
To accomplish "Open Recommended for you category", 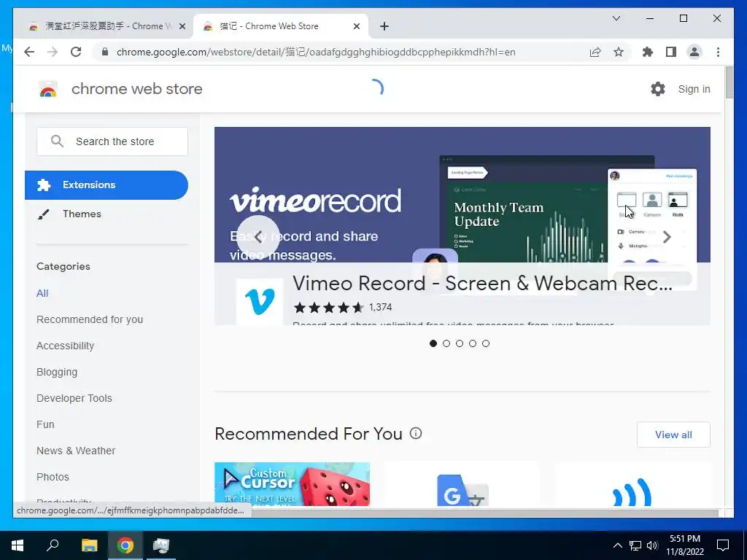I will tap(90, 319).
